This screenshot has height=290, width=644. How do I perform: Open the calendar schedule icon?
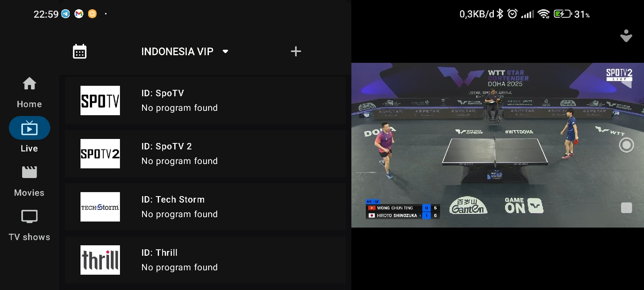coord(79,52)
